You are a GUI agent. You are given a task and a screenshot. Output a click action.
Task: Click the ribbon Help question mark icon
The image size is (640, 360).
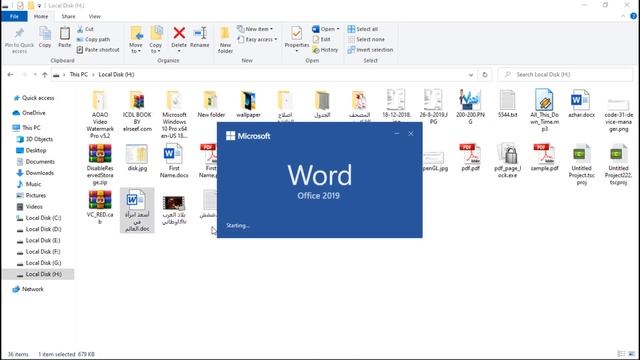[633, 16]
